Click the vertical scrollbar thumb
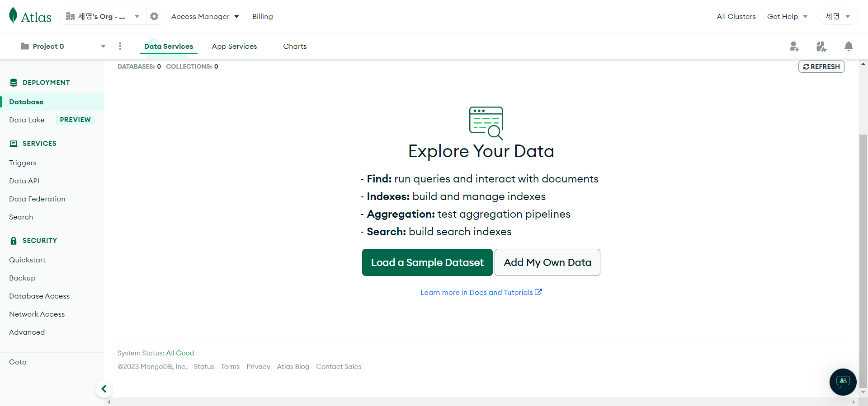The height and width of the screenshot is (406, 868). pos(863,261)
